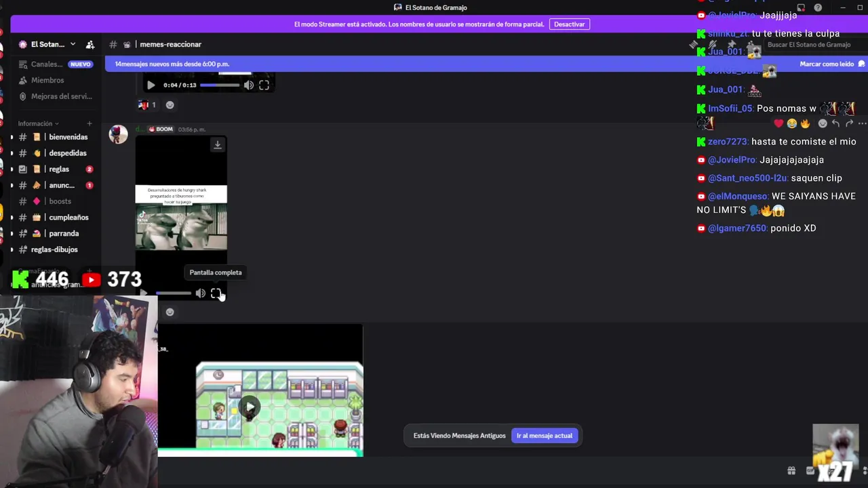Open the three dots more menu on message
This screenshot has width=868, height=488.
[862, 123]
